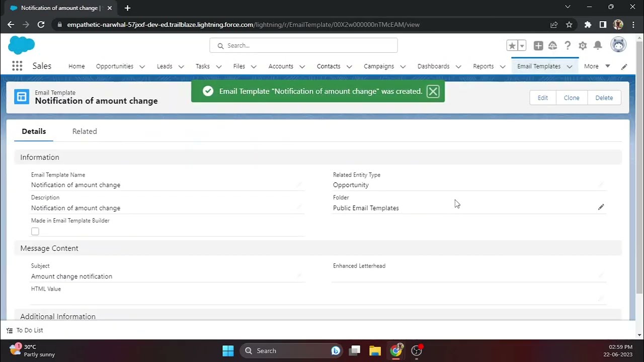Open Global Actions plus icon
Viewport: 644px width, 362px height.
tap(538, 46)
